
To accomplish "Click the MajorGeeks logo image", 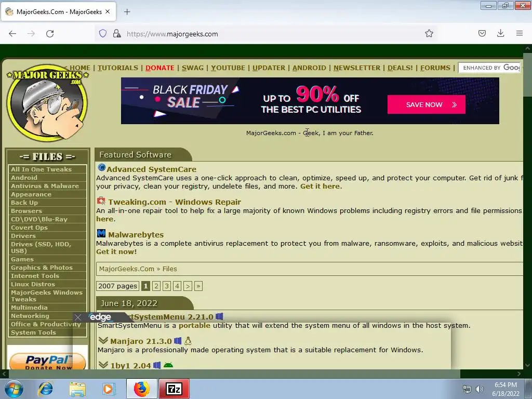I will [47, 103].
